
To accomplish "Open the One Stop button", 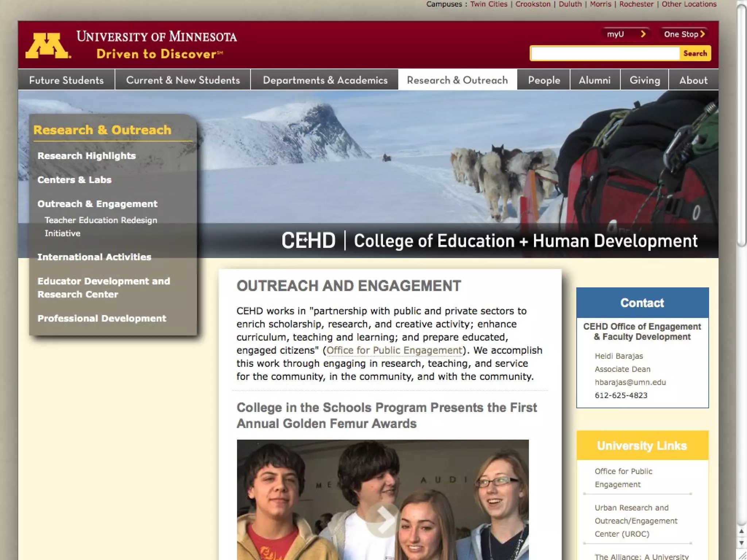I will 684,34.
